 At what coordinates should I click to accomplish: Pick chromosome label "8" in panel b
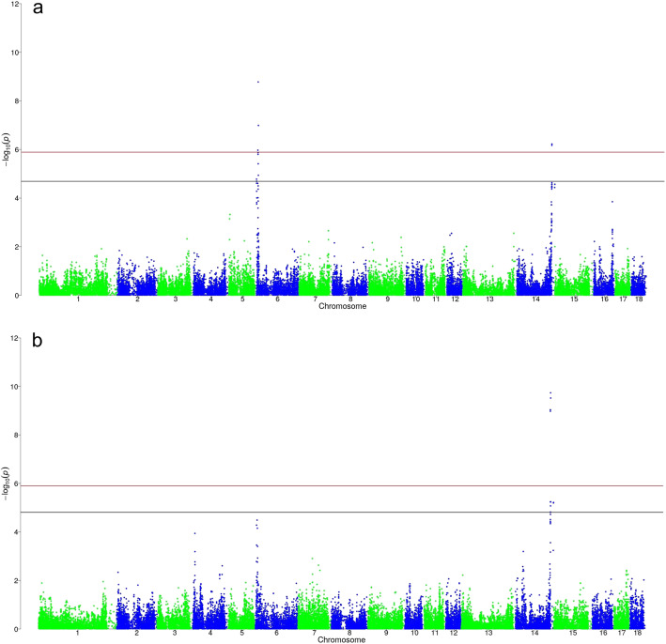click(349, 633)
